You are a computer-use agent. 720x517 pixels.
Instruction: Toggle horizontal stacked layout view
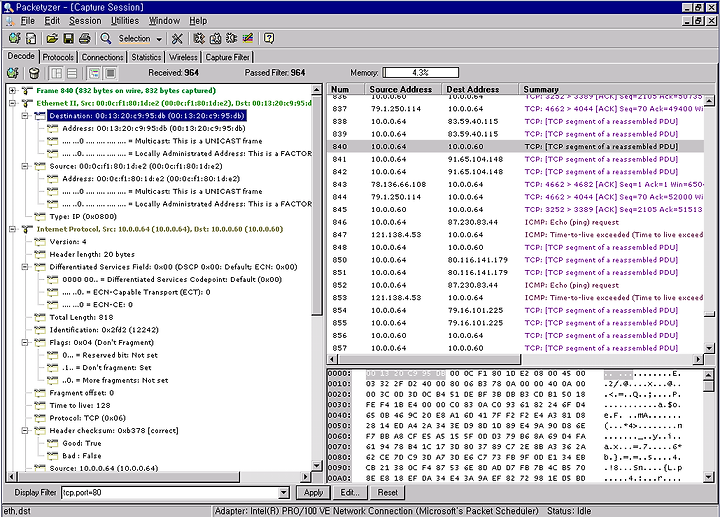pyautogui.click(x=72, y=73)
